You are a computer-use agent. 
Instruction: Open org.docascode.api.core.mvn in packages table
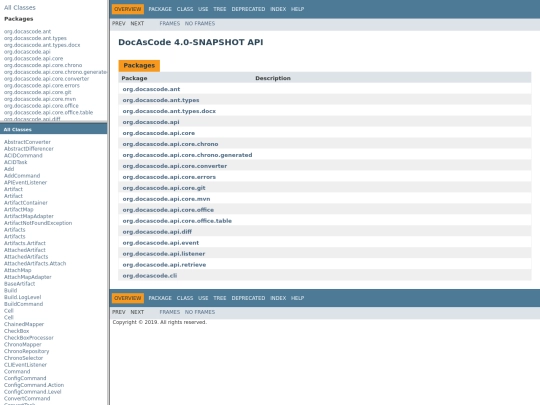coord(166,199)
